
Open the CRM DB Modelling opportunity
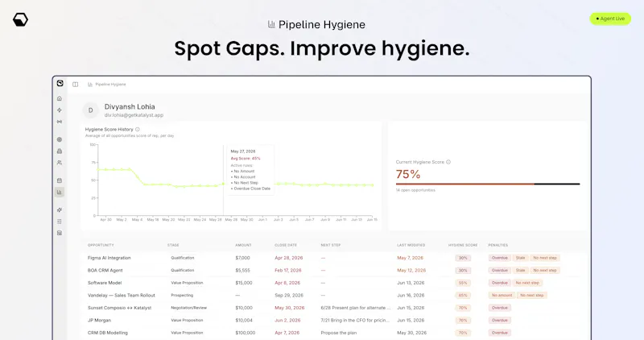(108, 333)
